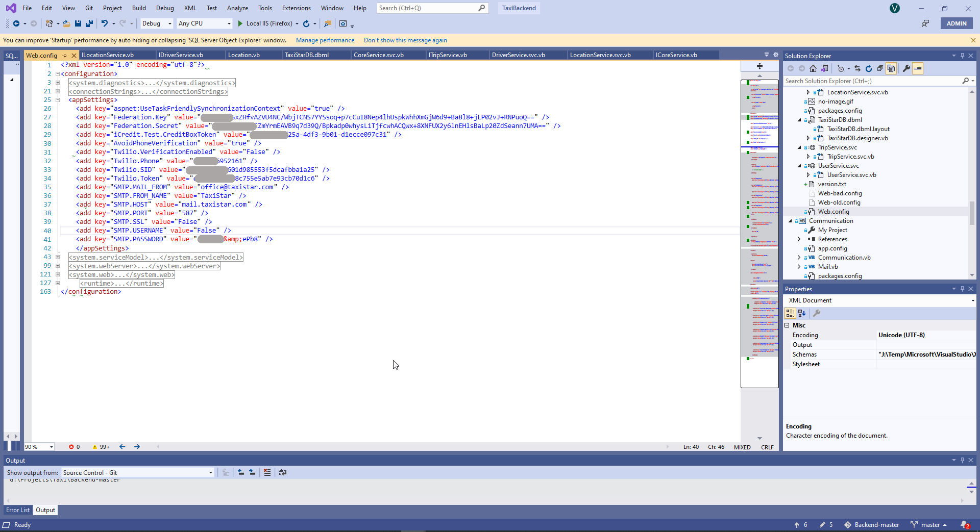Toggle Alphabetical sort in Properties panel
This screenshot has height=532, width=980.
point(802,313)
